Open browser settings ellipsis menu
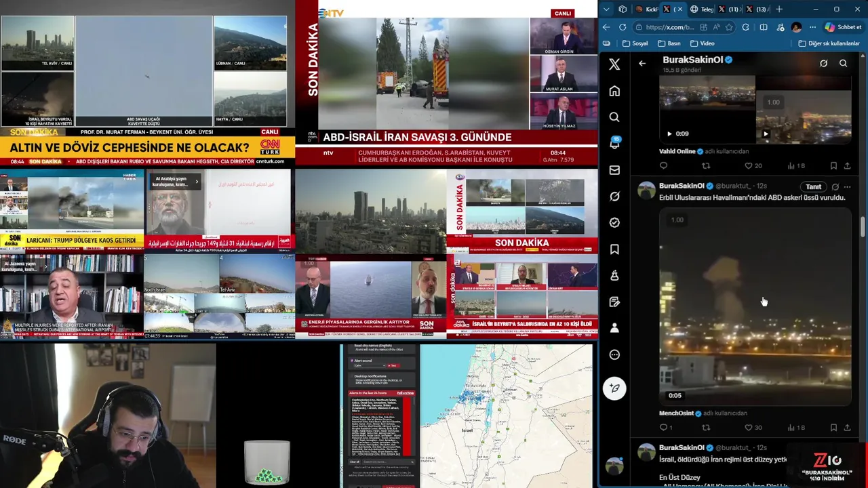The image size is (868, 488). tap(812, 27)
